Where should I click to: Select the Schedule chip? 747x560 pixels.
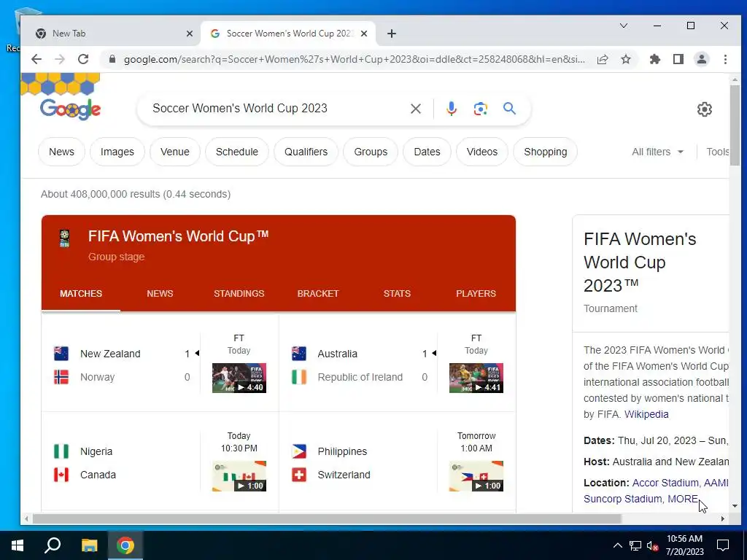(x=237, y=152)
